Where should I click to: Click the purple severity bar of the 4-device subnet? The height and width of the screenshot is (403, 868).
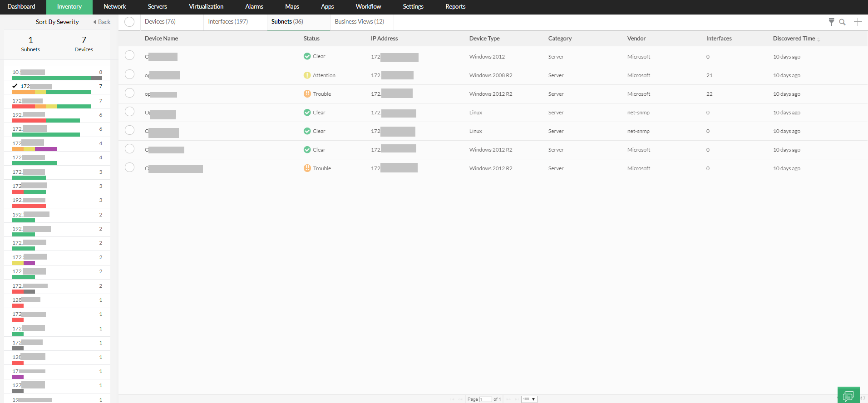click(x=46, y=149)
